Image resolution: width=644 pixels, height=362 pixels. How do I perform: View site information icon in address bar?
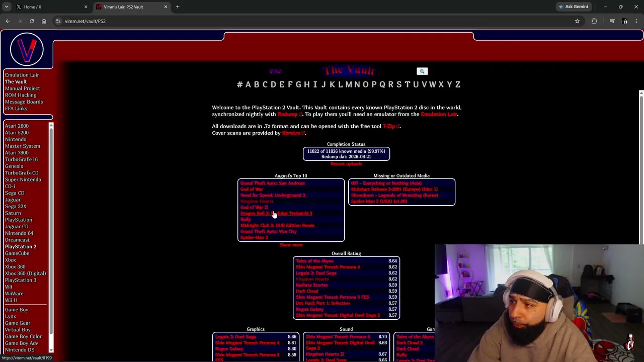click(x=58, y=21)
